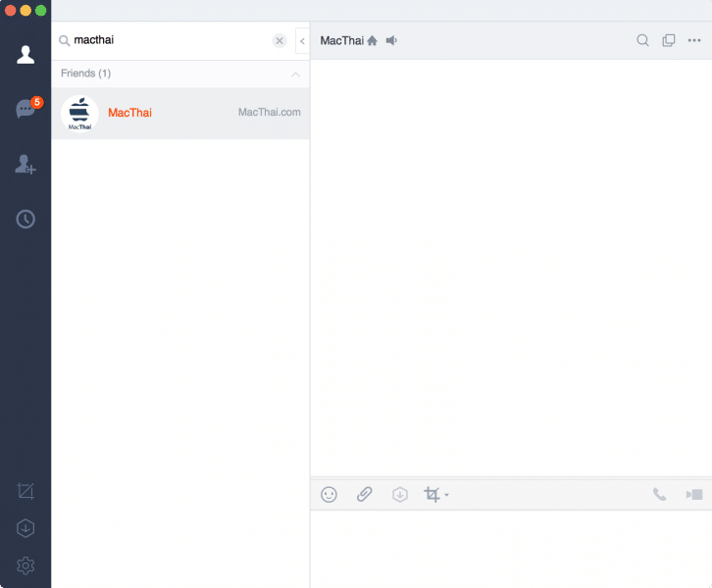Start video call icon

694,494
